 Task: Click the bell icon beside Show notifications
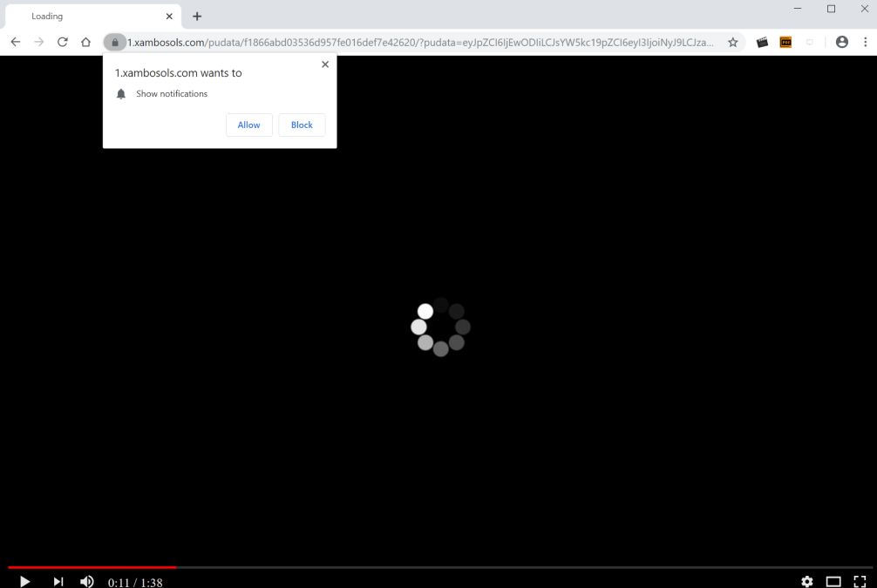click(x=121, y=94)
